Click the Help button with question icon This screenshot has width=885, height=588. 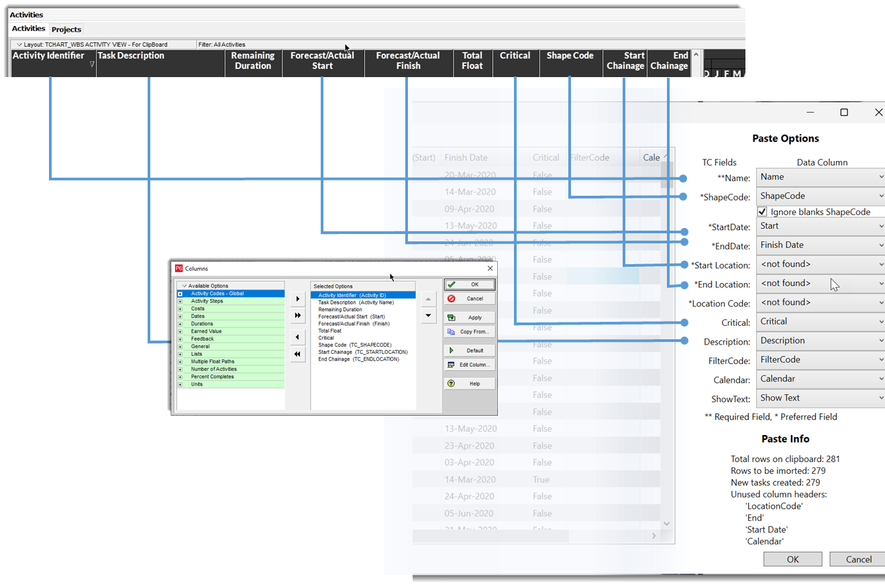point(469,384)
